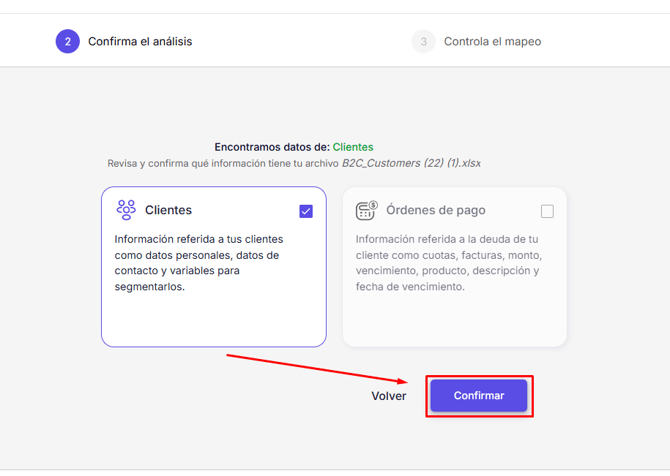Click the Órdenes de pago description text
670x476 pixels.
pos(449,263)
